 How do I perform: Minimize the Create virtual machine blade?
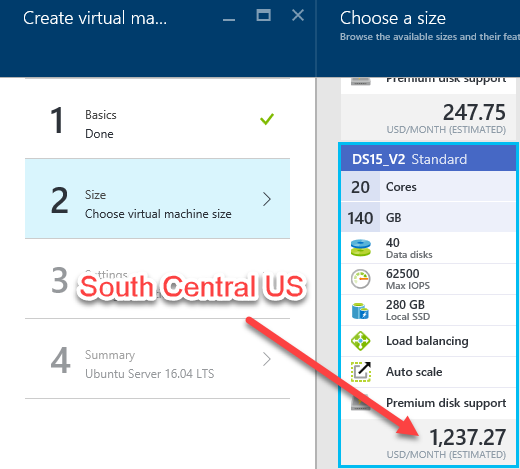(x=229, y=20)
